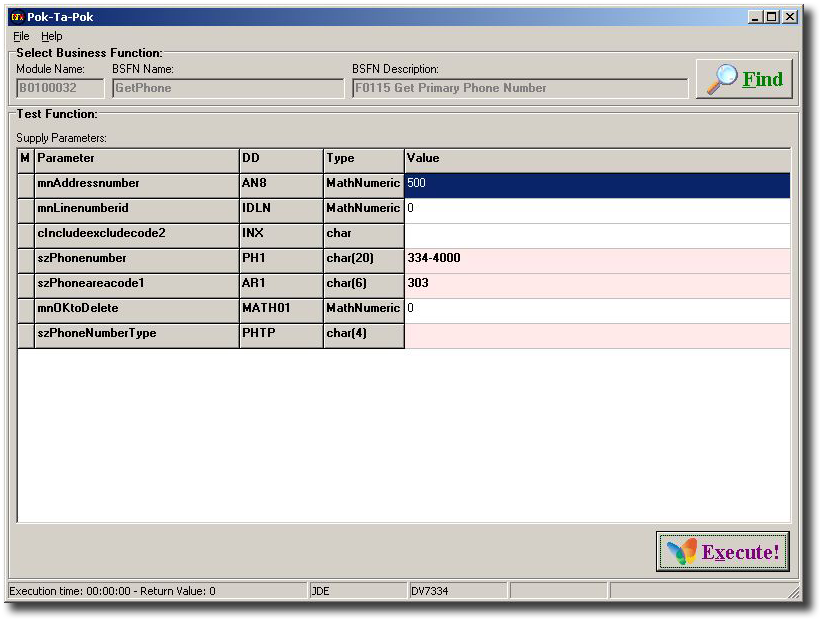
Task: Click the INX data dictionary cell
Action: (x=281, y=236)
